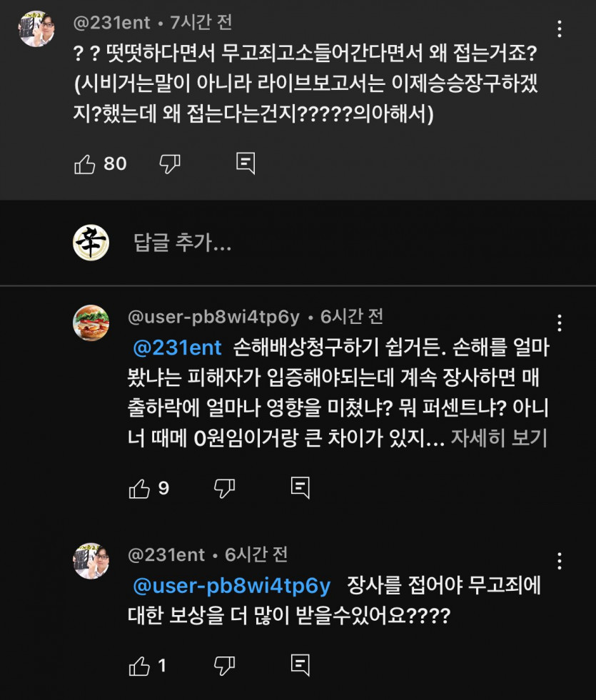This screenshot has height=700, width=596.
Task: Open the blue @231ent mention link
Action: pyautogui.click(x=178, y=348)
